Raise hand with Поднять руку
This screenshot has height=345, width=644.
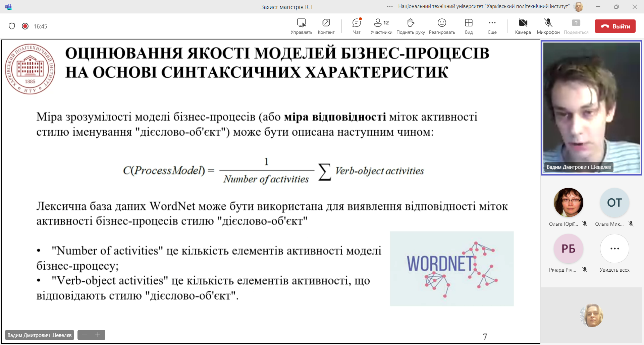pyautogui.click(x=411, y=26)
